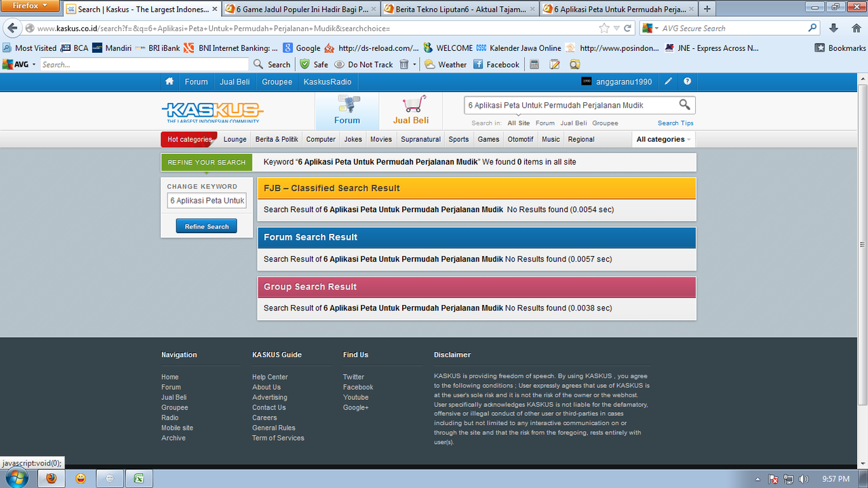Click the Change Keyword input field

pyautogui.click(x=207, y=201)
